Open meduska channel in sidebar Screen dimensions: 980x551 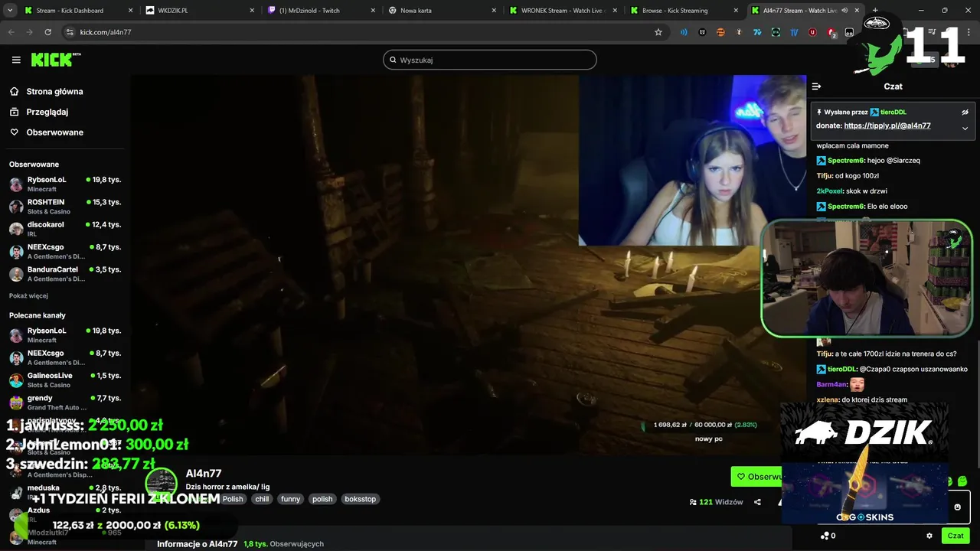(65, 491)
